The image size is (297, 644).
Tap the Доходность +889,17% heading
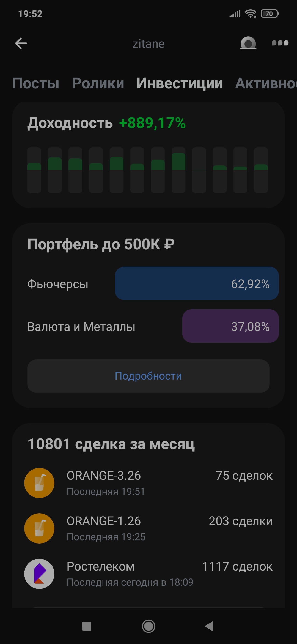106,123
